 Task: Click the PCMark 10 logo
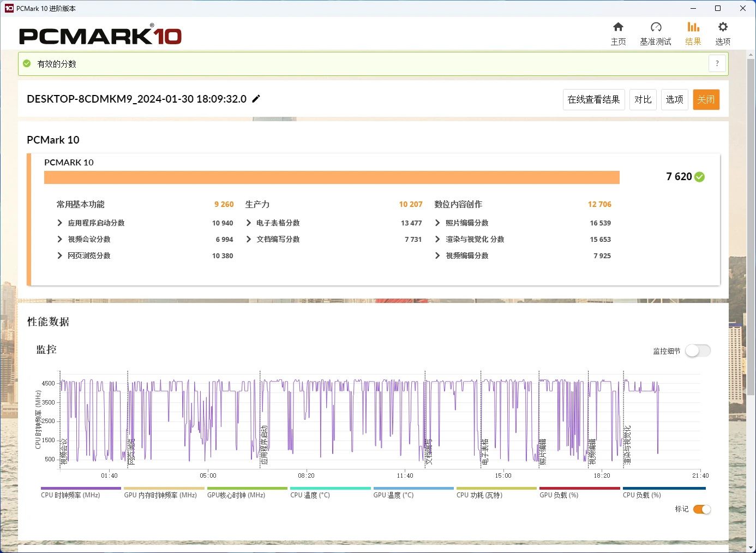(x=100, y=35)
